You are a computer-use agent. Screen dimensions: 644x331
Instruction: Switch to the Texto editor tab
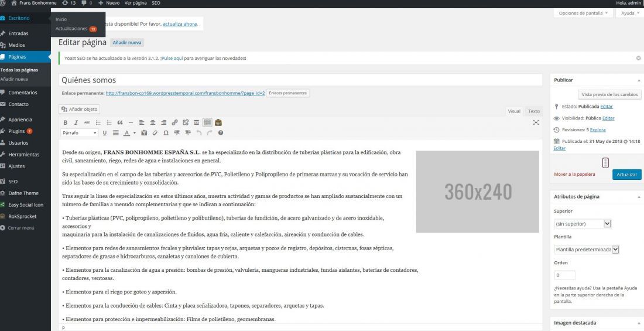point(533,111)
